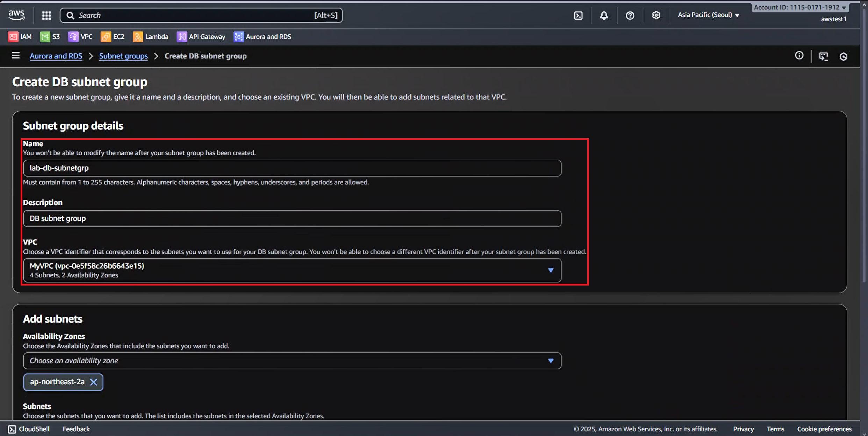868x436 pixels.
Task: Click the AWS logo home icon
Action: pos(16,15)
